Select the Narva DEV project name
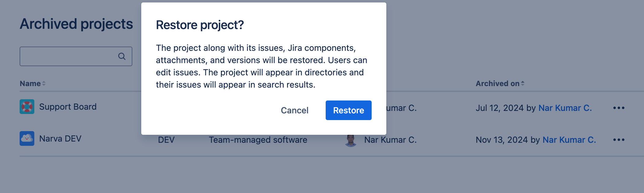 [x=60, y=138]
